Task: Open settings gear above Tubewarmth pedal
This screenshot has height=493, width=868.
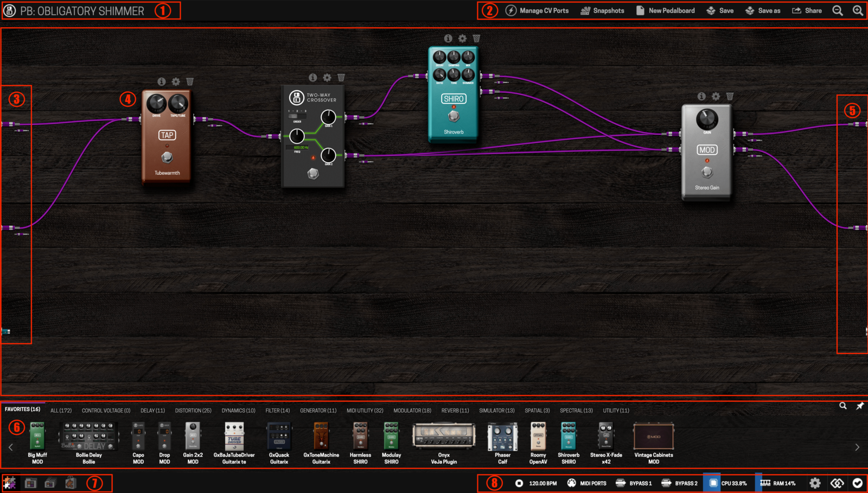Action: (x=176, y=81)
